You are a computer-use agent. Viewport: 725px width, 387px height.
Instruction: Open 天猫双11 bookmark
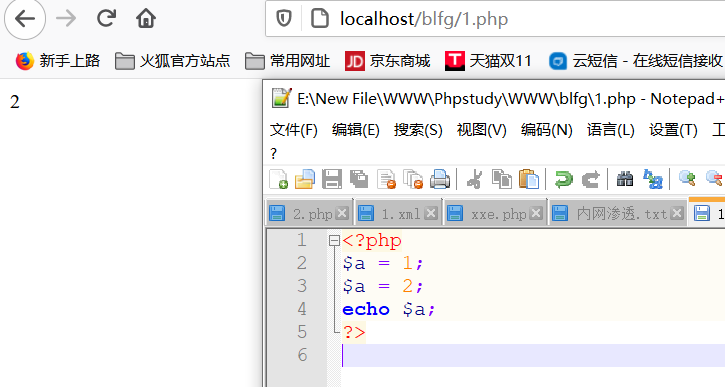tap(488, 61)
